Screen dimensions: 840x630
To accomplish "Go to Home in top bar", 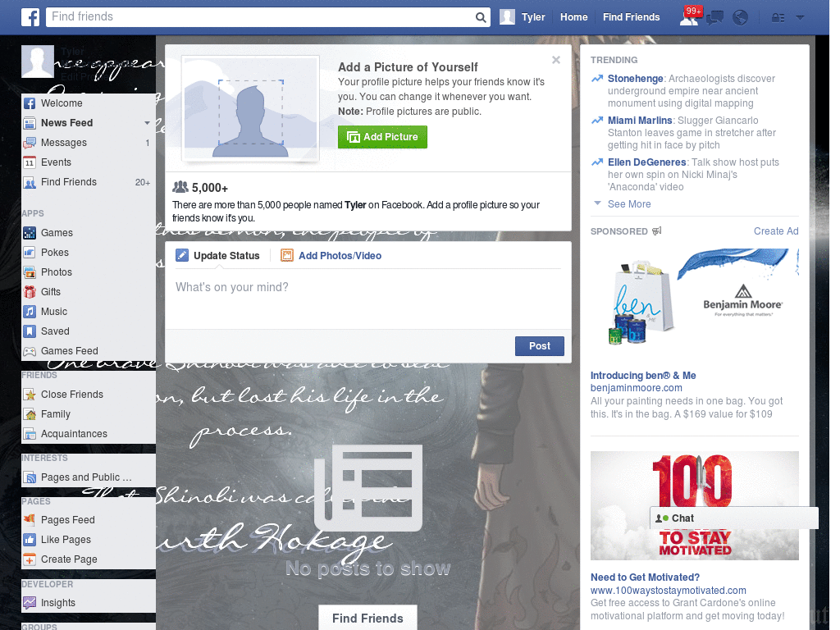I will pyautogui.click(x=573, y=17).
